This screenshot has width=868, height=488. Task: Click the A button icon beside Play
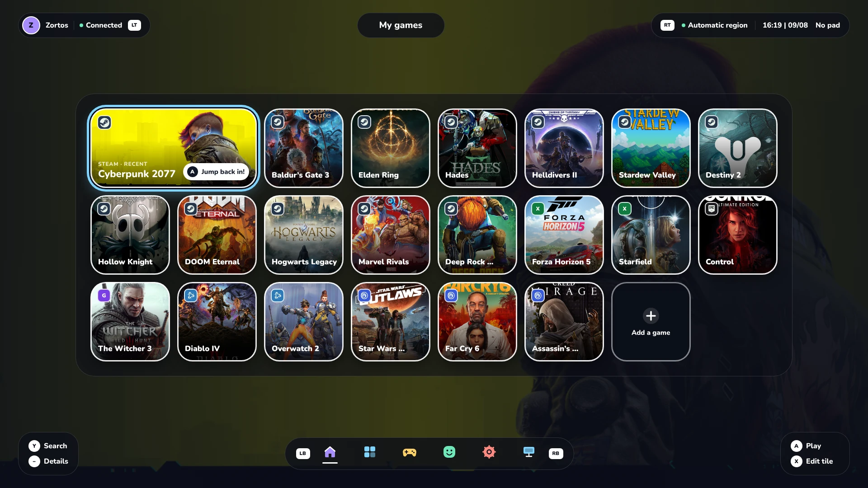797,446
